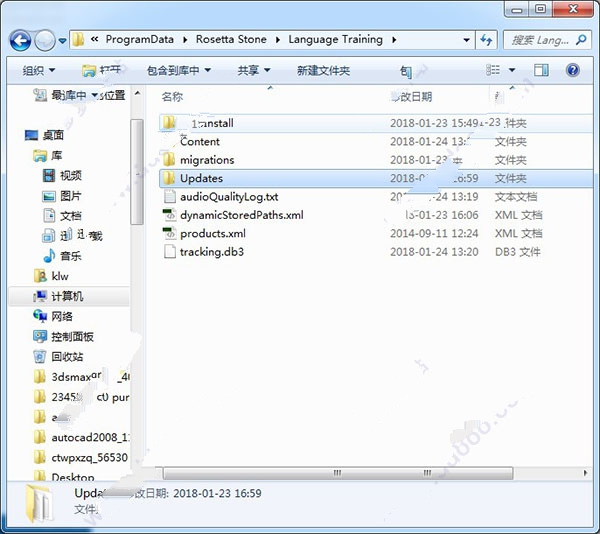Select 网络 in the navigation pane

[x=53, y=316]
